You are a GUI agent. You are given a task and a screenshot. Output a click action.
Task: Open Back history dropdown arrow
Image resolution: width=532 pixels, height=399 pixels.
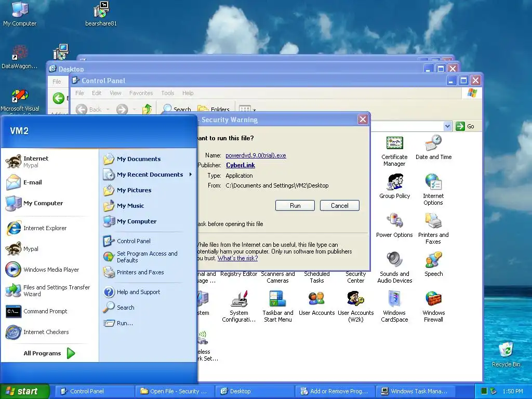point(108,109)
